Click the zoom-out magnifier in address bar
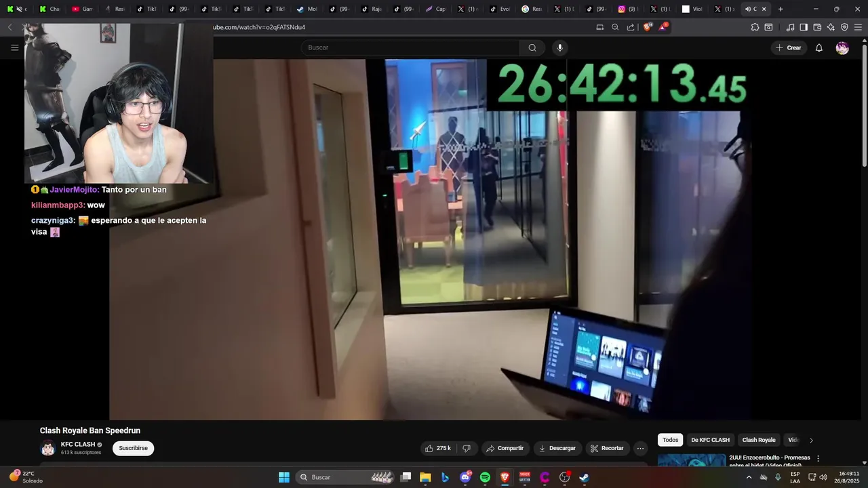This screenshot has height=488, width=868. (615, 27)
